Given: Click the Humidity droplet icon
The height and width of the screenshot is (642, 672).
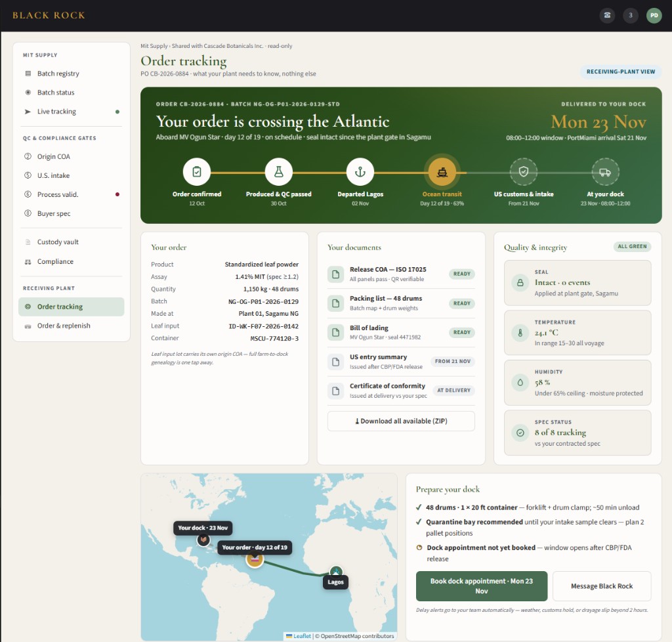Looking at the screenshot, I should pos(520,382).
